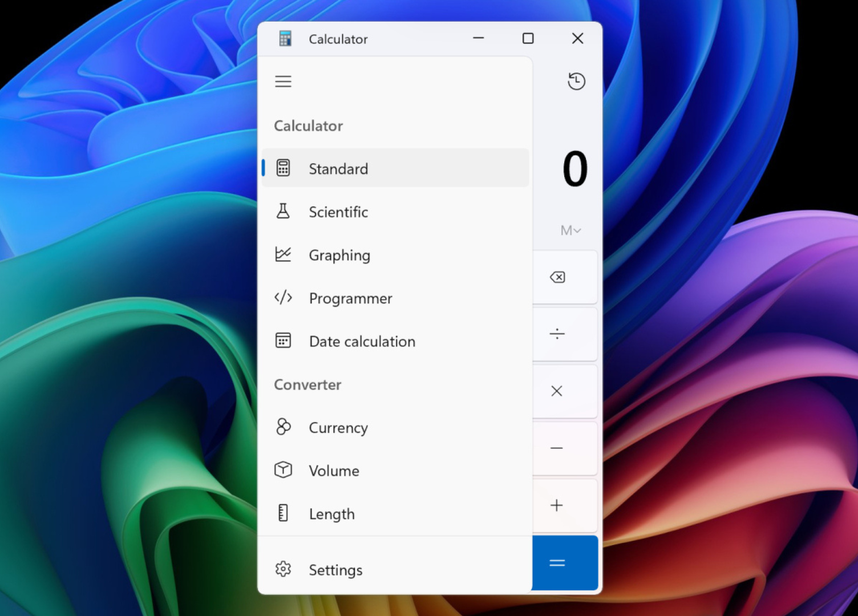Click the blue equals button
Viewport: 858px width, 616px height.
pos(565,563)
